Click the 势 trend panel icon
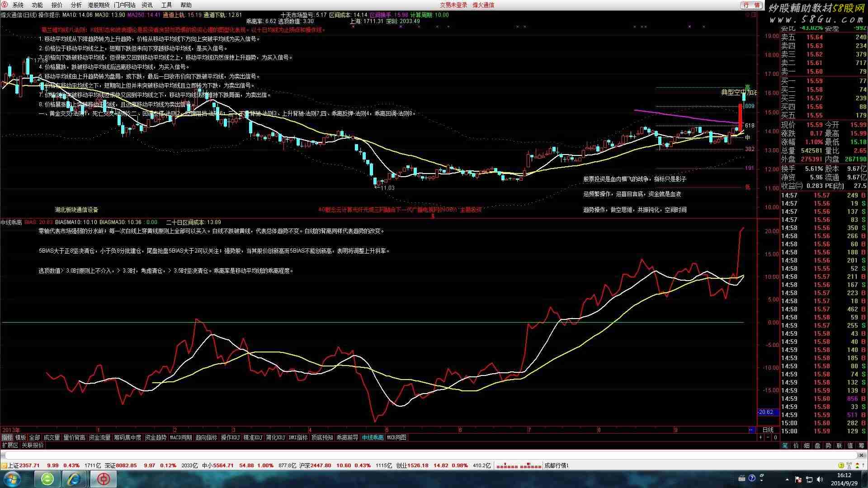This screenshot has width=868, height=488. (x=828, y=446)
